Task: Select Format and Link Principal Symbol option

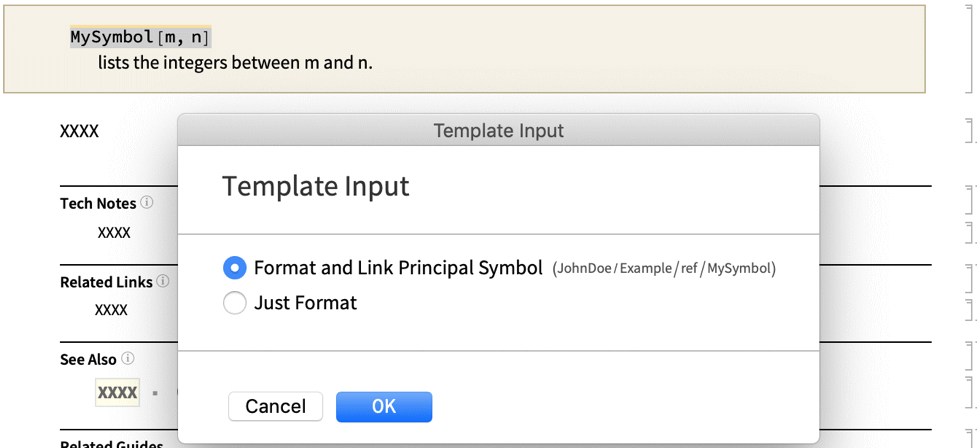Action: (235, 268)
